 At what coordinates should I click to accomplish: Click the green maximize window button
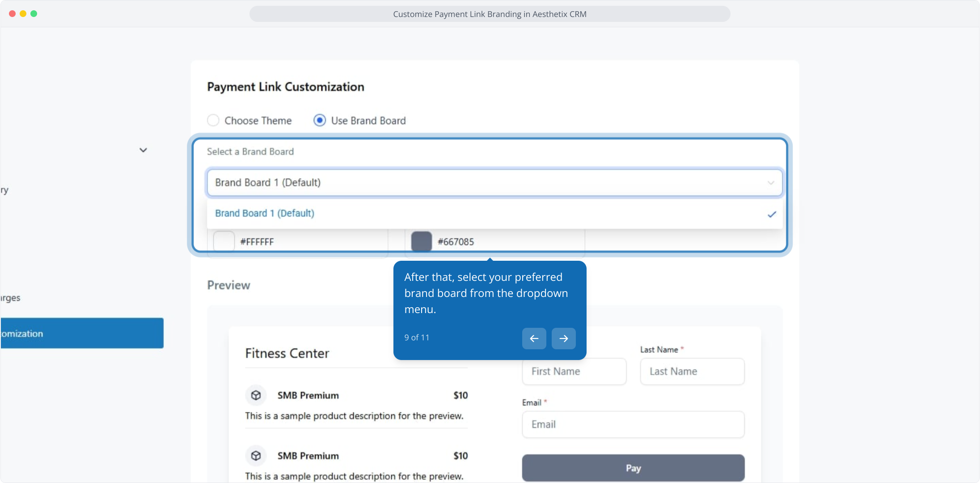coord(34,14)
